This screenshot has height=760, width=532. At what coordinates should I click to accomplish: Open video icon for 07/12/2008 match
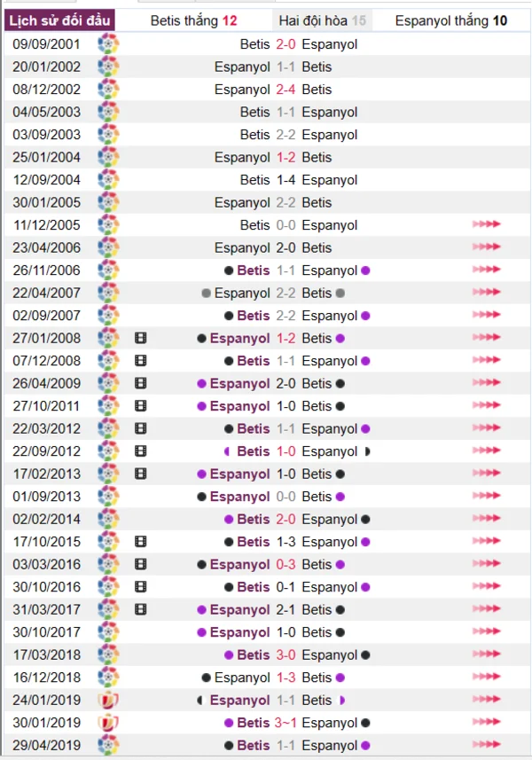pyautogui.click(x=140, y=361)
